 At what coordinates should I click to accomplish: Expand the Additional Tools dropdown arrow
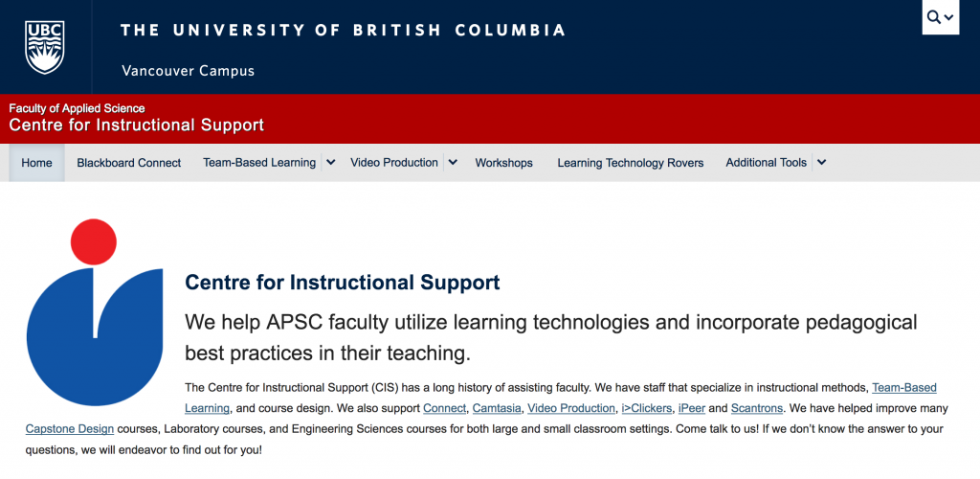[x=822, y=163]
